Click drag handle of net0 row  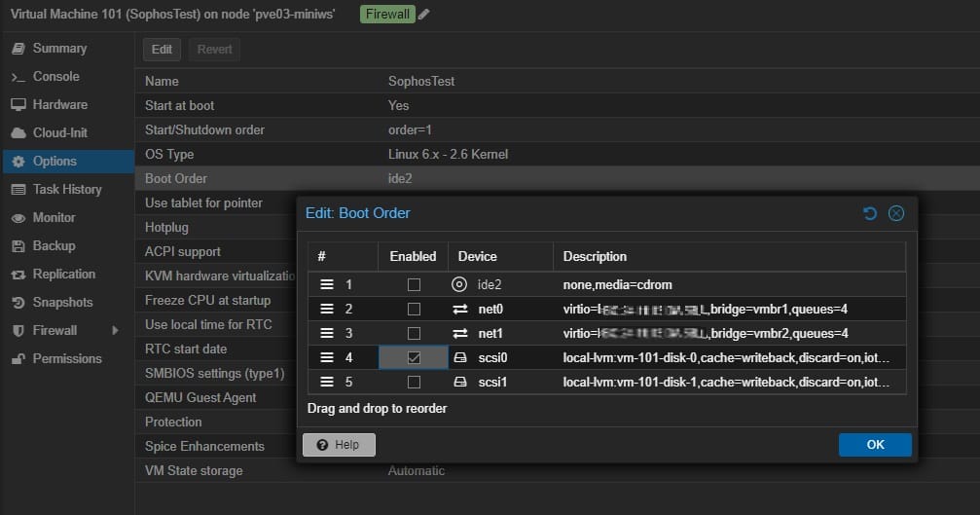(327, 309)
